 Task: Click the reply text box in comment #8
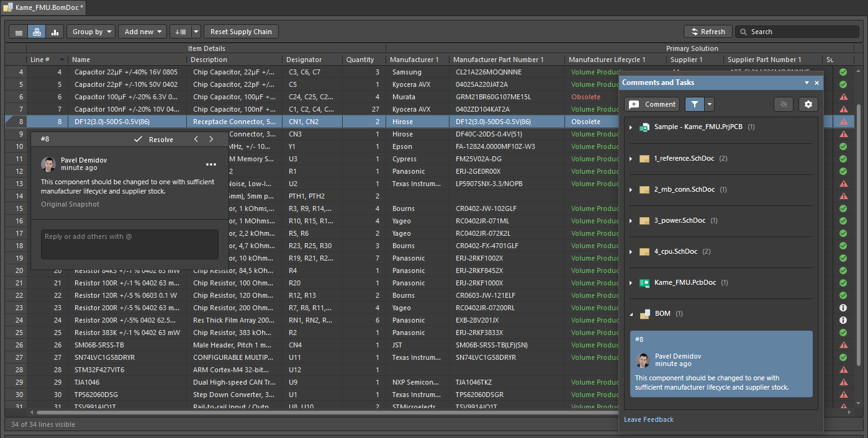[129, 244]
